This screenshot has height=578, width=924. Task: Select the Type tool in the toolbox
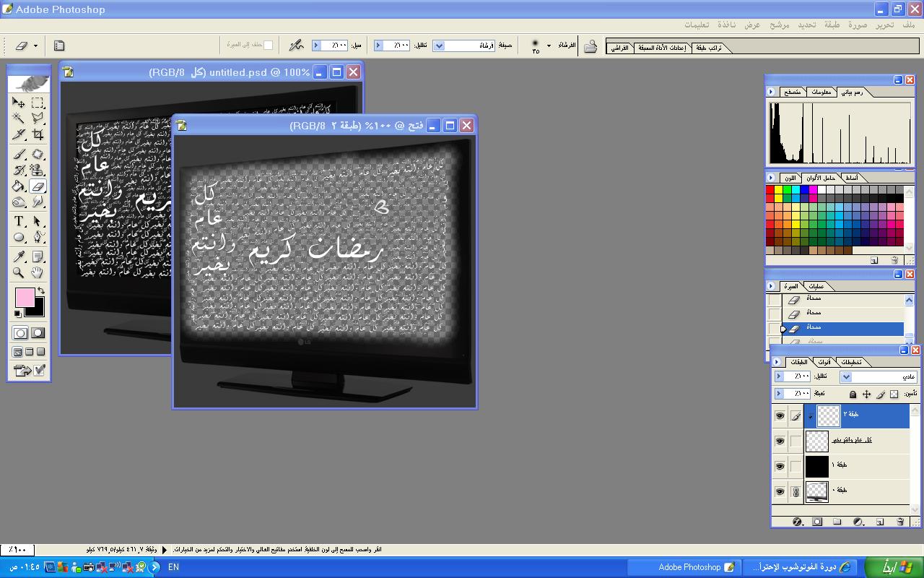click(19, 222)
